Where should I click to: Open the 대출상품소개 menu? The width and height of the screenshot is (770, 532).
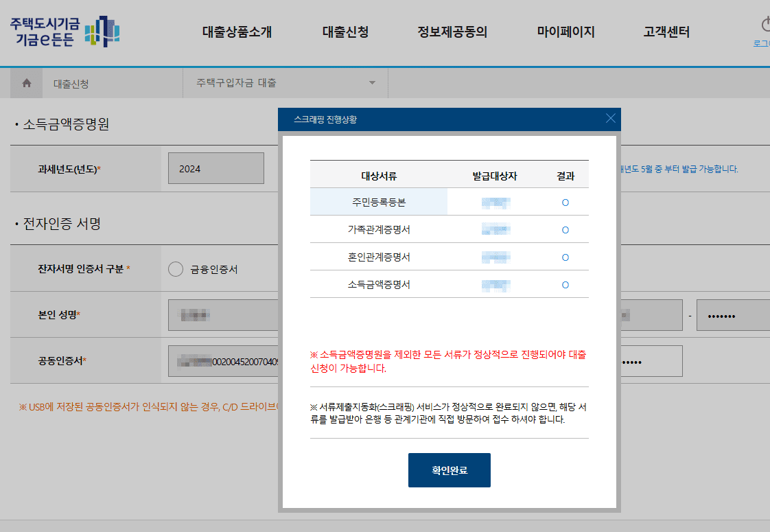click(237, 31)
